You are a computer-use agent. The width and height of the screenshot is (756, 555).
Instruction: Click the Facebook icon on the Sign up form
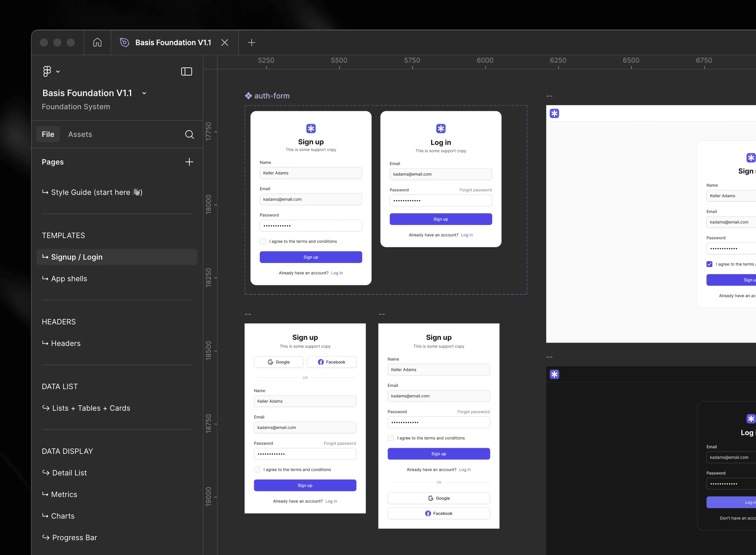320,362
